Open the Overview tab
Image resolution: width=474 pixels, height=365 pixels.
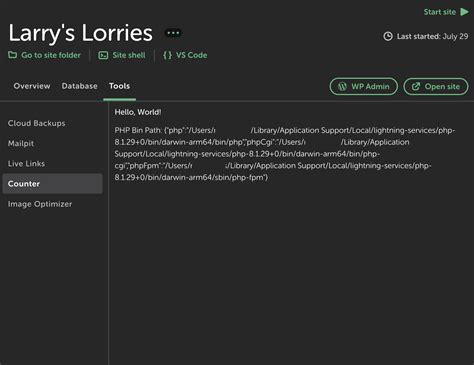click(x=32, y=86)
